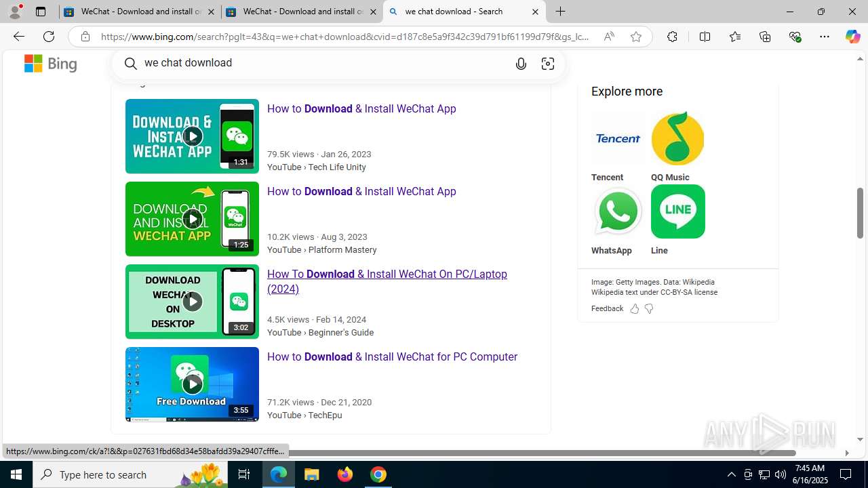Open Browser essentials icon
The height and width of the screenshot is (488, 868).
point(795,37)
